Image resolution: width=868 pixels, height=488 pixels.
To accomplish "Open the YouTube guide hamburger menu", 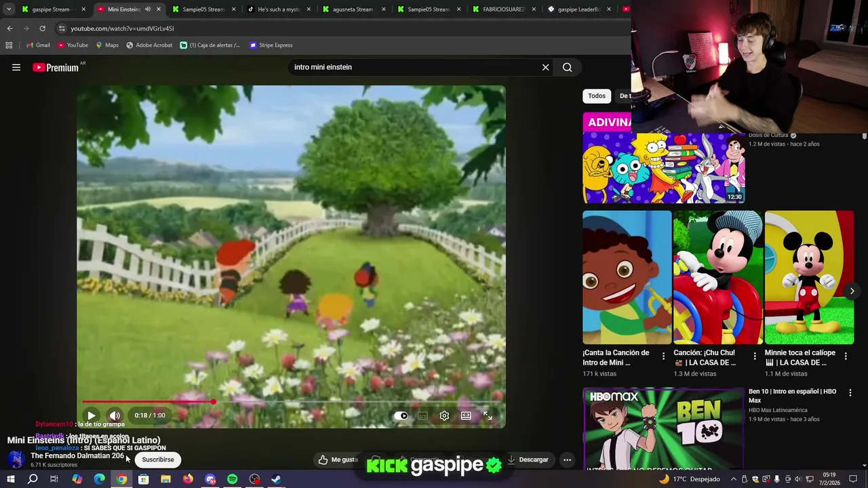I will [x=16, y=67].
